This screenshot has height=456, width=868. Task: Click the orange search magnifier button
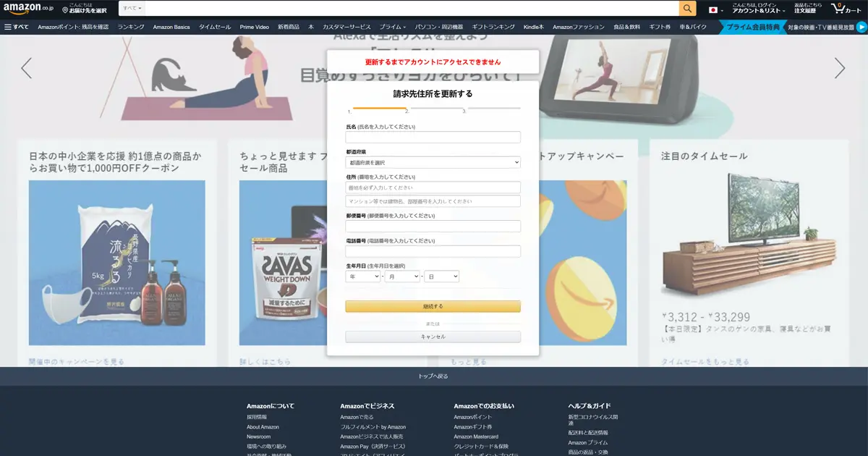point(688,9)
